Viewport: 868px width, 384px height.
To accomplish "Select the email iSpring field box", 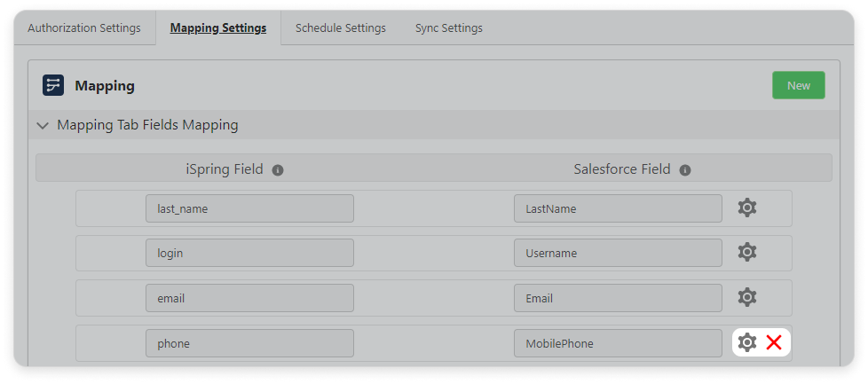I will [x=249, y=298].
